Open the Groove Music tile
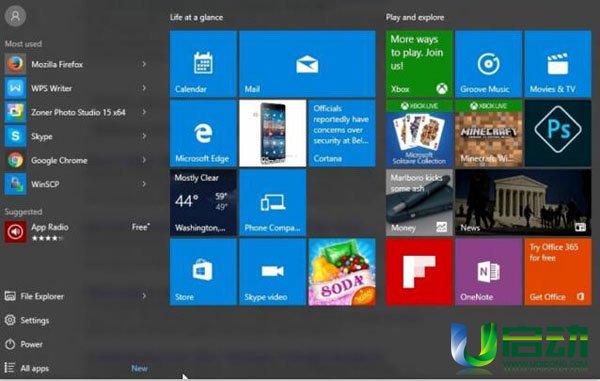 coord(488,64)
